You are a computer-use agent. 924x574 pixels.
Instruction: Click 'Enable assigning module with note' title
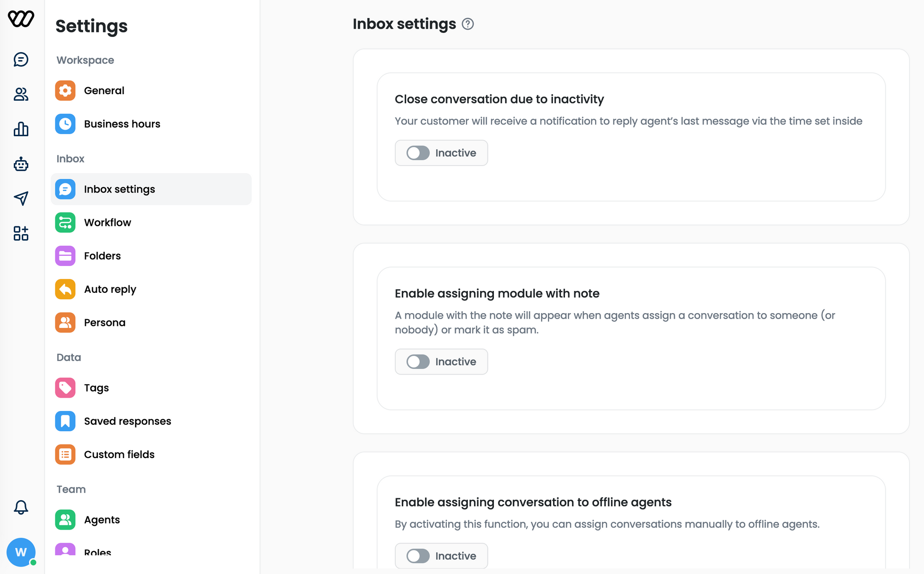(x=497, y=294)
